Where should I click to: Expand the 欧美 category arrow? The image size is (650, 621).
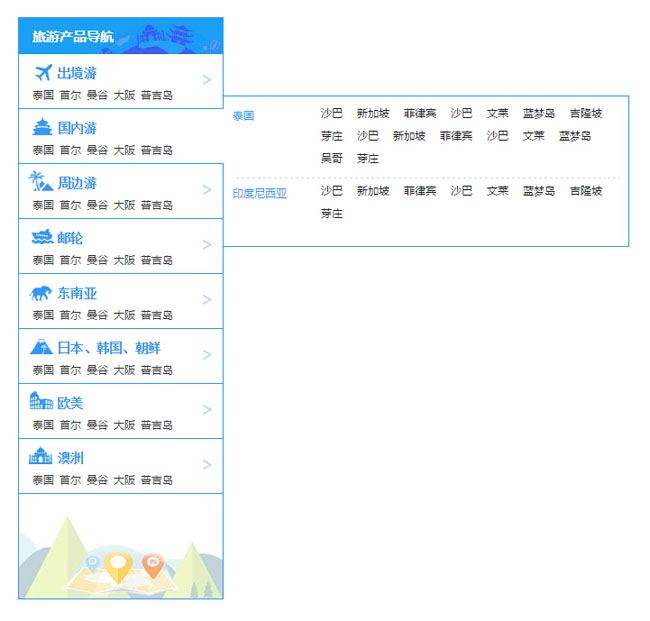(207, 410)
